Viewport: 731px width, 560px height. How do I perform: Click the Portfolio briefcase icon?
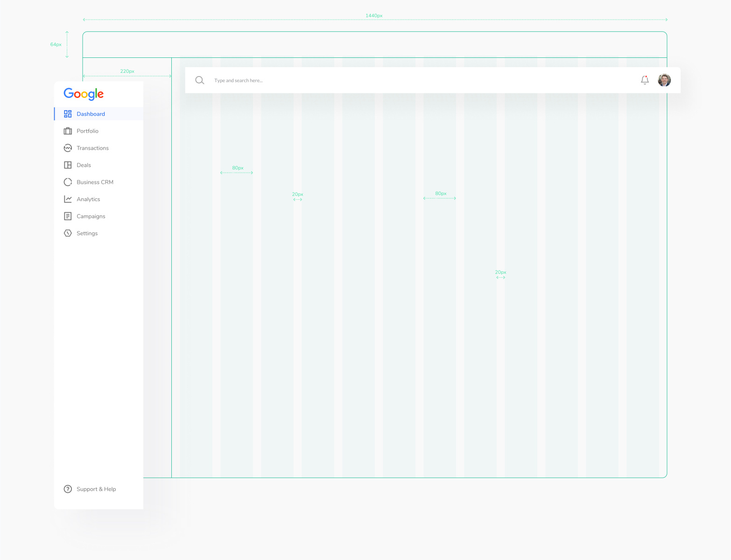(x=68, y=131)
